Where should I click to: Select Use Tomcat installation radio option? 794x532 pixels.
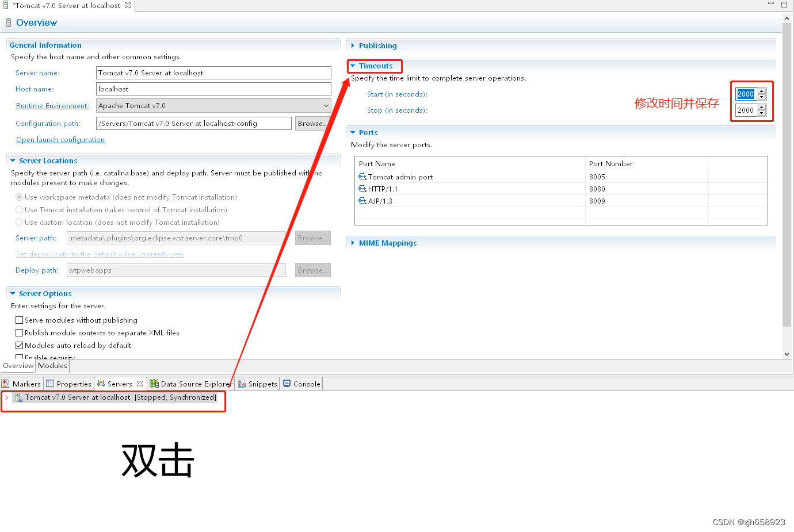[x=20, y=210]
